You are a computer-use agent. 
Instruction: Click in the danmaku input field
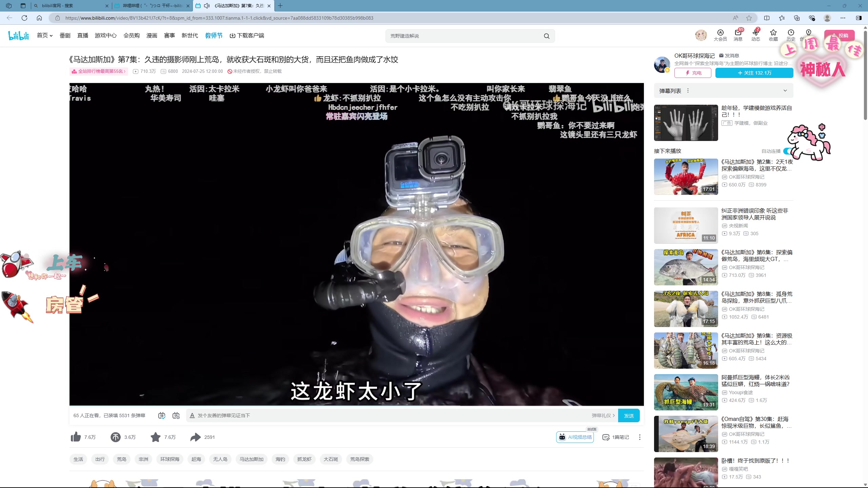point(390,415)
